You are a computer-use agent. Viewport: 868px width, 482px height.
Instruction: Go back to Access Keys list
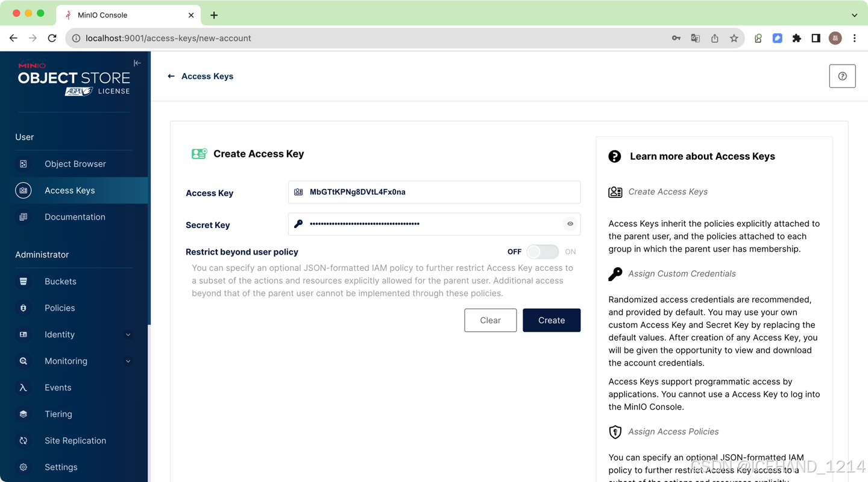tap(200, 76)
